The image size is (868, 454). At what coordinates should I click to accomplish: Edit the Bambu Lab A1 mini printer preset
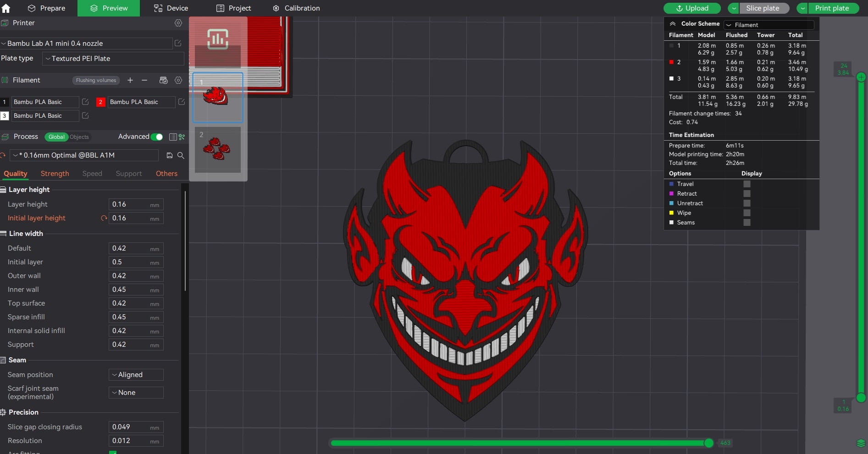coord(178,43)
